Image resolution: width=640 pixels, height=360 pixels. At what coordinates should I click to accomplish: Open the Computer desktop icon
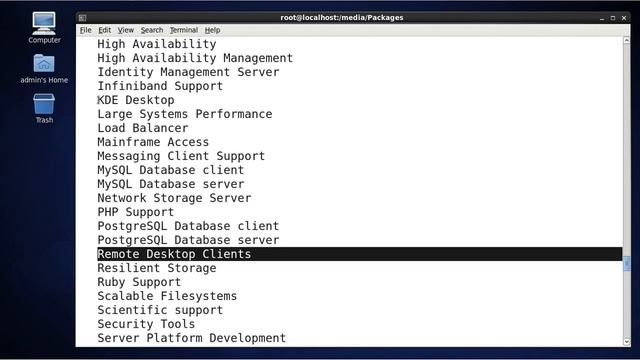click(x=44, y=27)
